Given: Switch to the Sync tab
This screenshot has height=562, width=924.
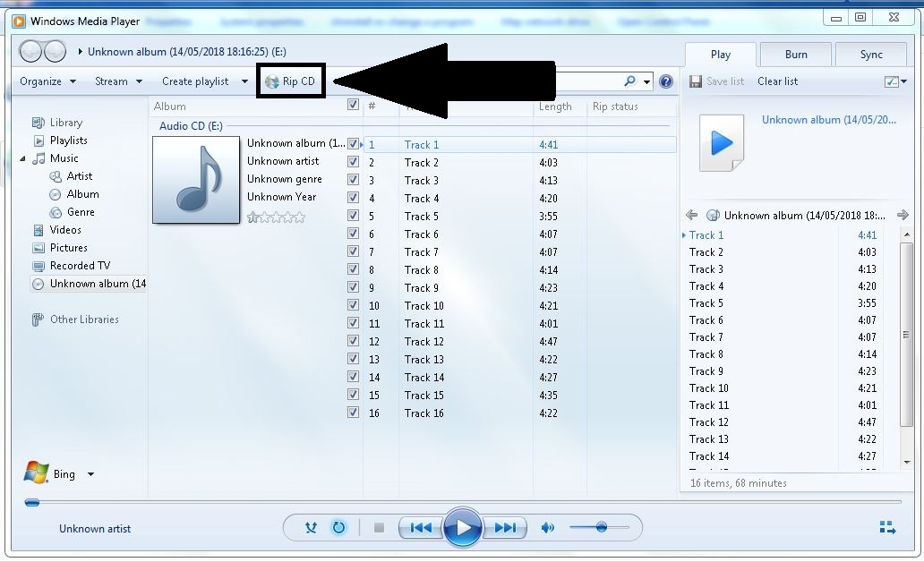Looking at the screenshot, I should [x=871, y=55].
